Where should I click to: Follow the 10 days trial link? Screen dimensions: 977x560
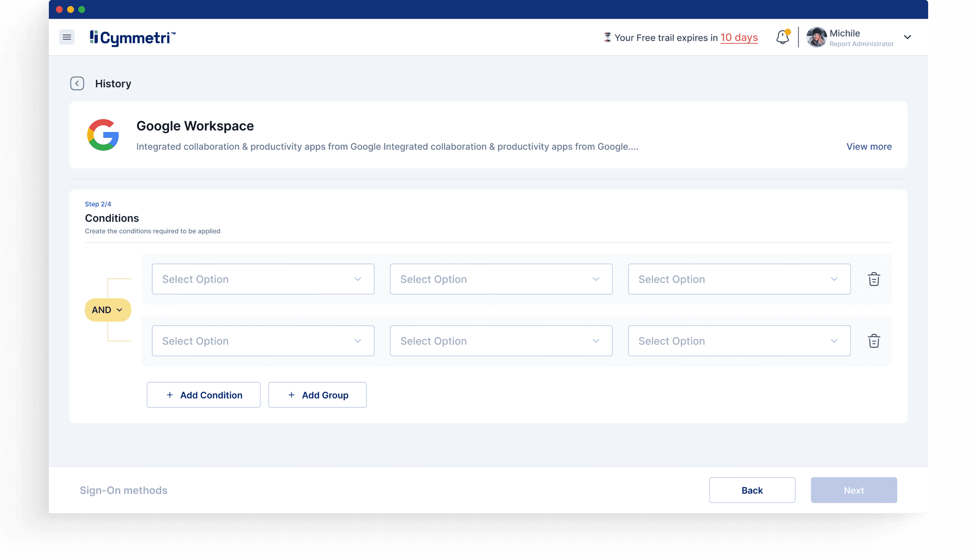point(739,38)
